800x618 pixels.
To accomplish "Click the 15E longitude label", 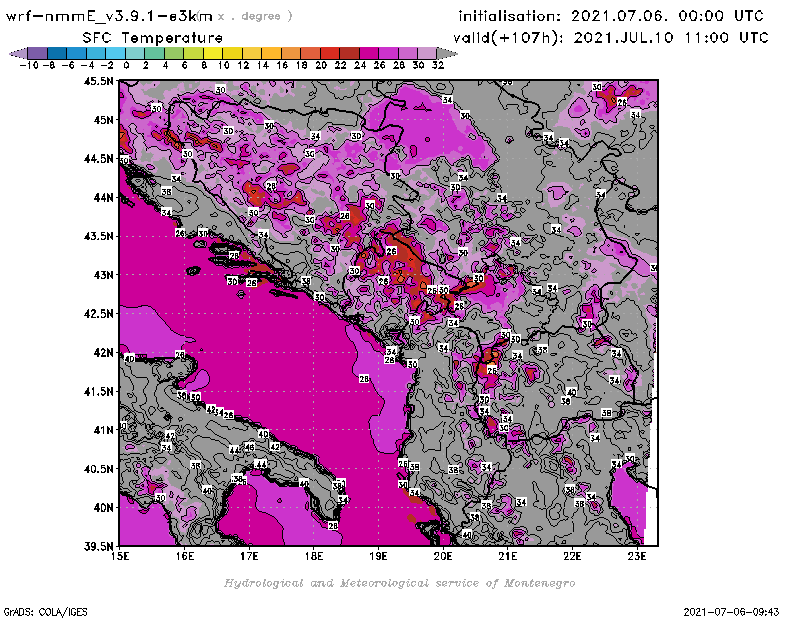I will point(120,556).
